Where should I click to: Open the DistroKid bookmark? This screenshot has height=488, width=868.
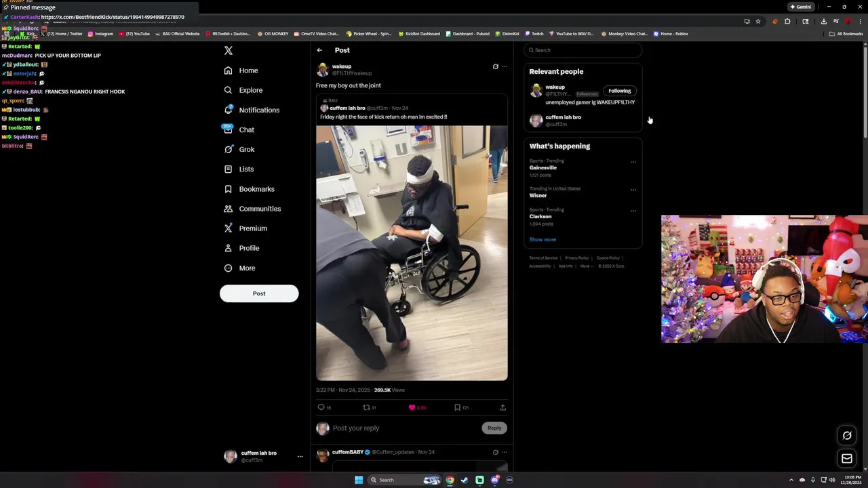507,34
